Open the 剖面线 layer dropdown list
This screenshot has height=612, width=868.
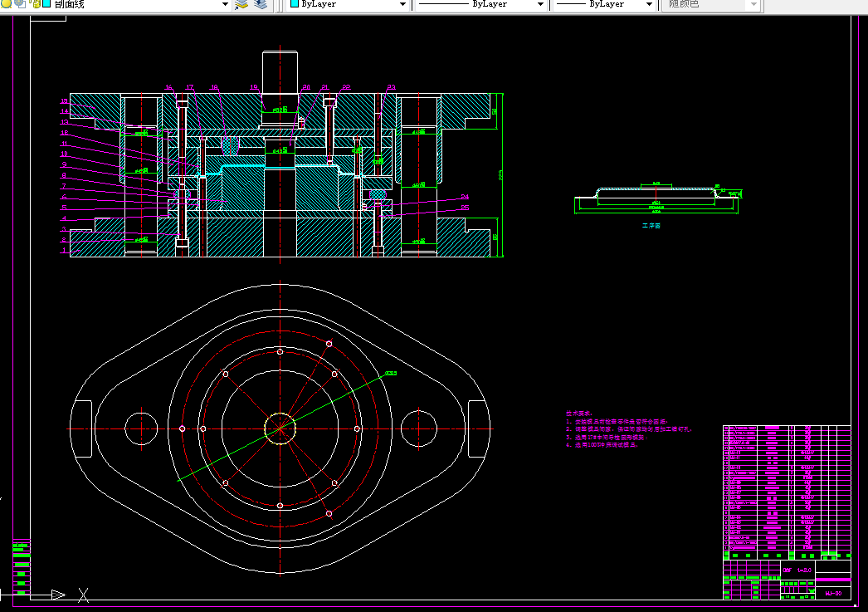[x=226, y=4]
